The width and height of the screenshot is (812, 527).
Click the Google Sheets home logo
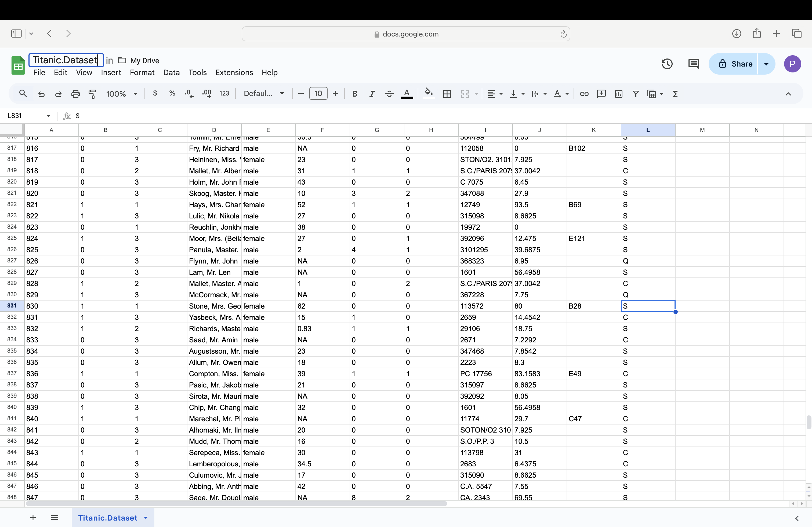coord(18,65)
